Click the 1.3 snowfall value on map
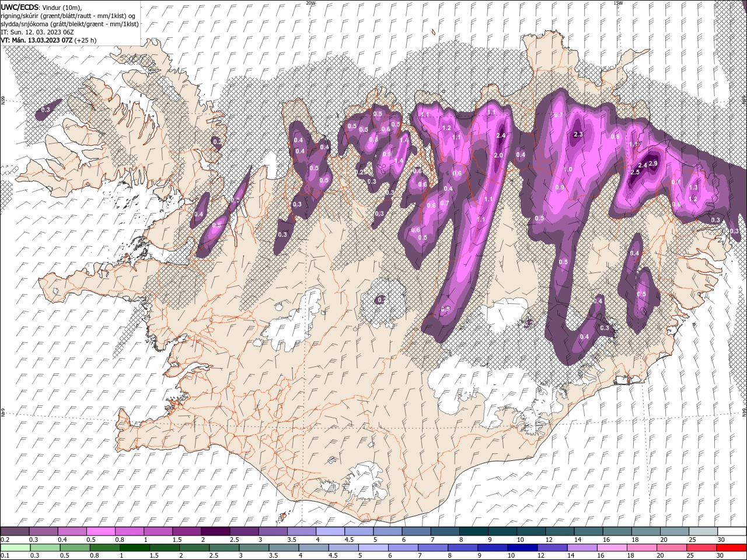Image resolution: width=747 pixels, height=560 pixels. click(693, 187)
